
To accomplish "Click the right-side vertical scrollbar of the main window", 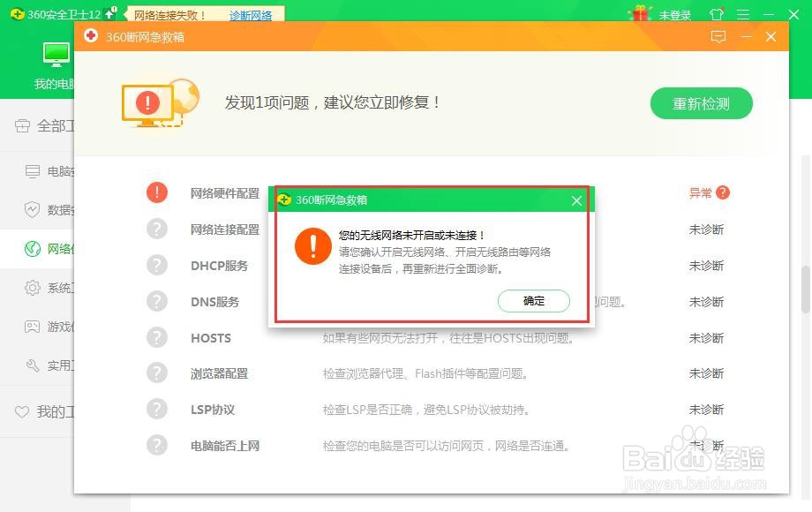I will 806,289.
